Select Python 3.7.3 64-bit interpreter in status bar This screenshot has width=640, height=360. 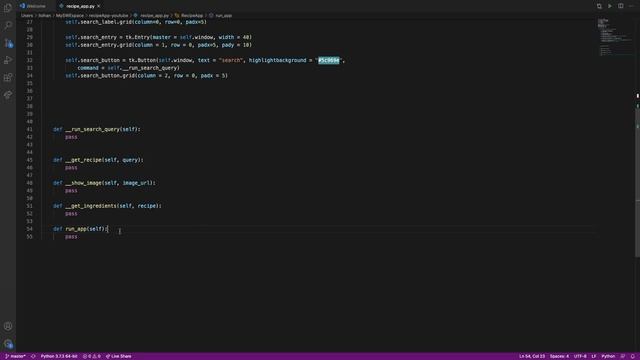click(x=59, y=356)
